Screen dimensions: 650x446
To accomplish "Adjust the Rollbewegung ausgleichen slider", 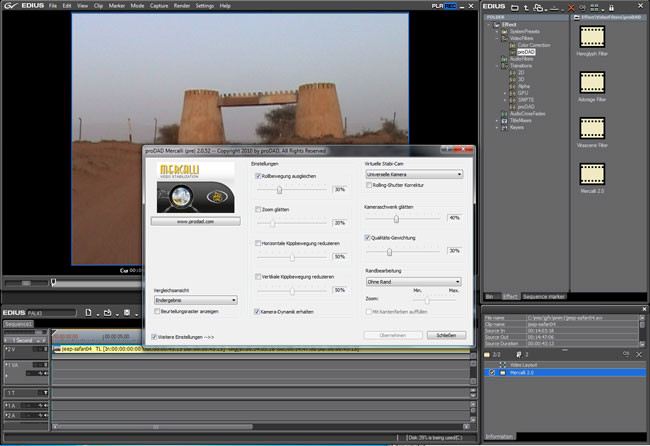I will 279,190.
